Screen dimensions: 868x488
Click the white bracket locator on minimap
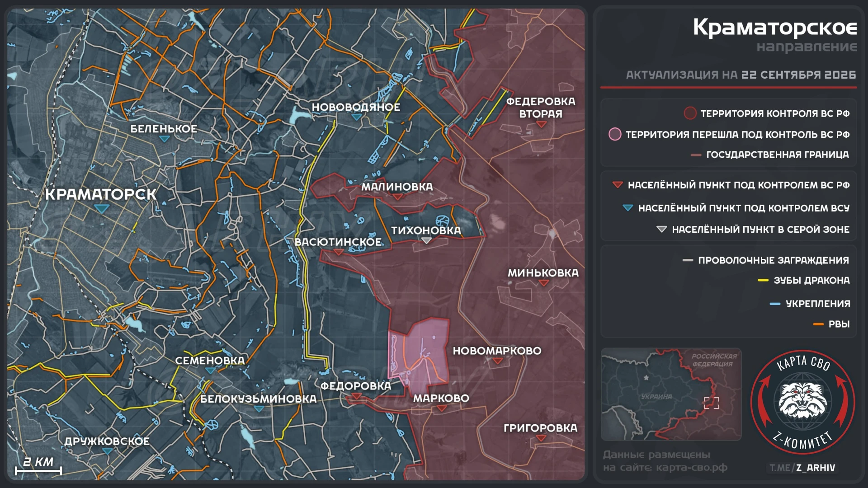pyautogui.click(x=711, y=403)
